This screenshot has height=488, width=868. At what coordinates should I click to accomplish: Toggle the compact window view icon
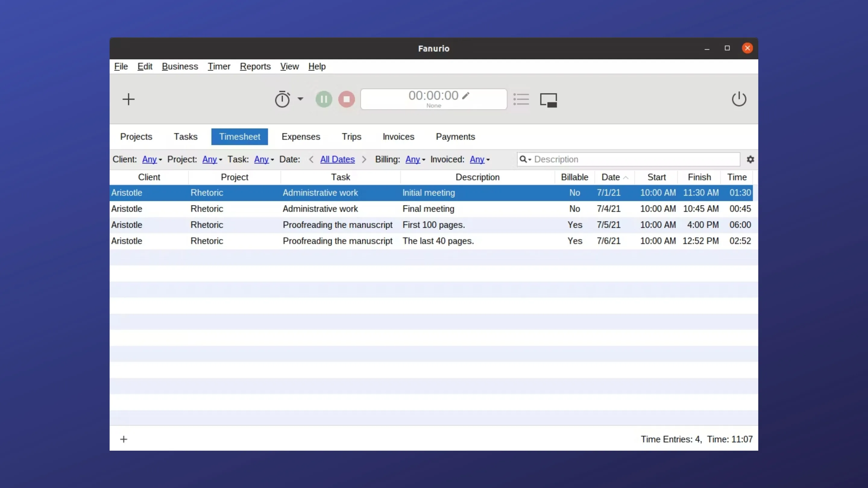(x=549, y=100)
